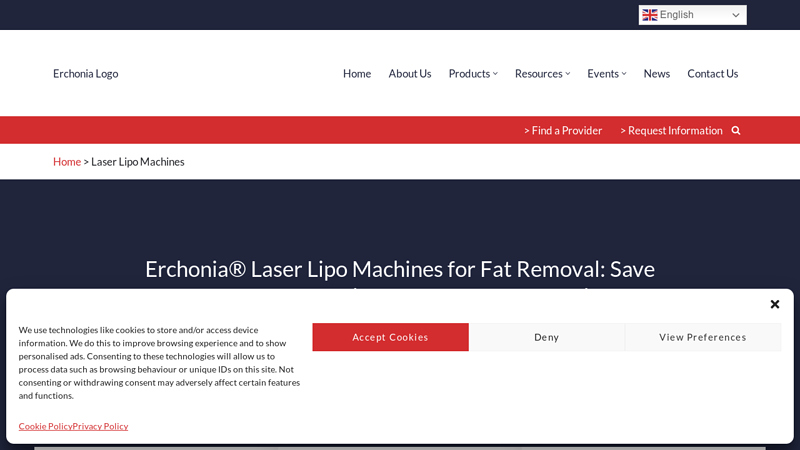Close the cookie banner with X
The height and width of the screenshot is (450, 800).
click(774, 304)
